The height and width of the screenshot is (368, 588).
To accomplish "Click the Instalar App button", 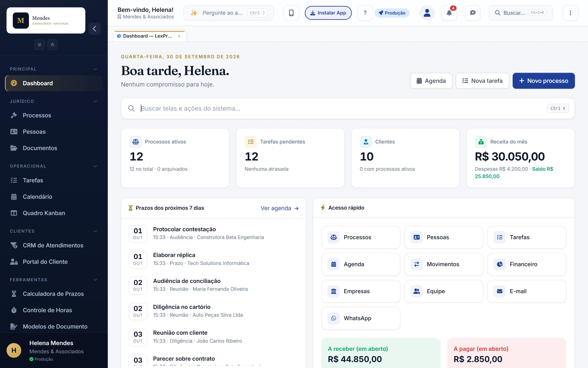I will tap(328, 13).
